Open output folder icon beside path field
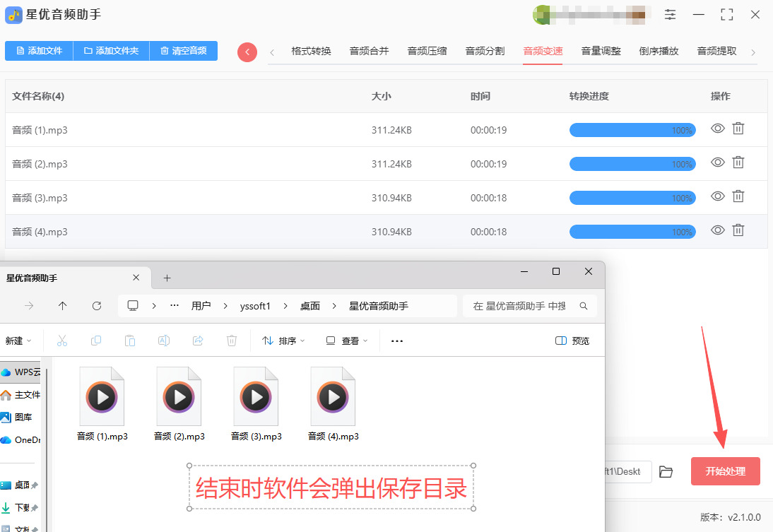The image size is (773, 532). [666, 471]
